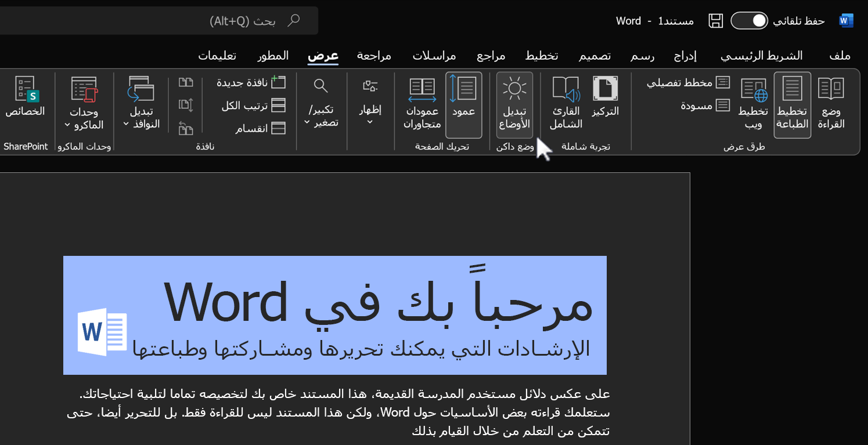Expand the Show (إظهار) dropdown arrow
This screenshot has height=445, width=868.
pos(370,122)
